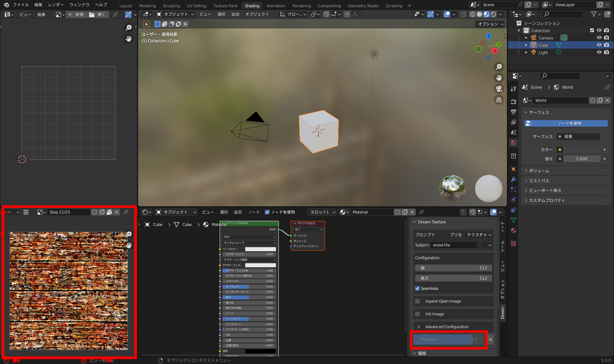This screenshot has height=364, width=614.
Task: Open the Scene properties tab
Action: point(513,132)
